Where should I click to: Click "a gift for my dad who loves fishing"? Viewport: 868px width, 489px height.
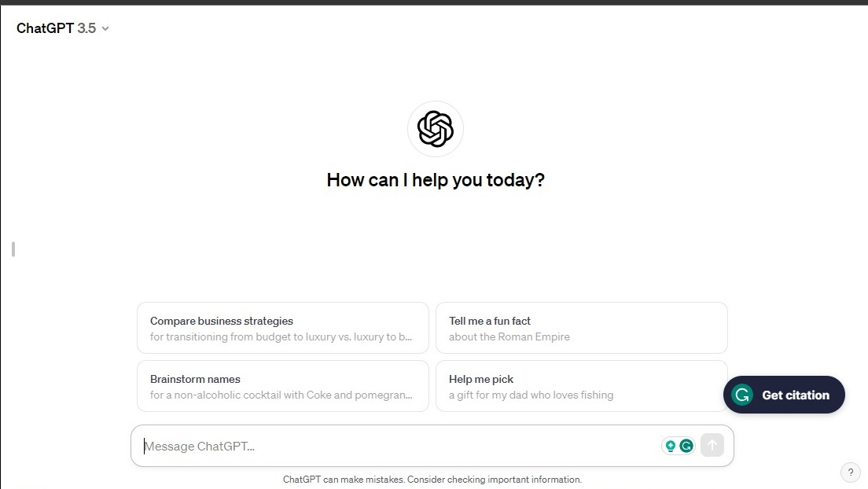point(531,395)
